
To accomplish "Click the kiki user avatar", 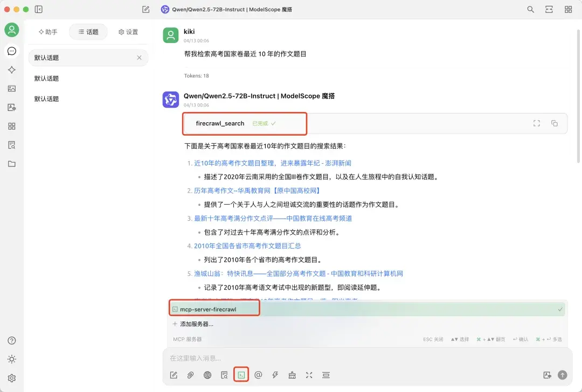I will click(171, 35).
